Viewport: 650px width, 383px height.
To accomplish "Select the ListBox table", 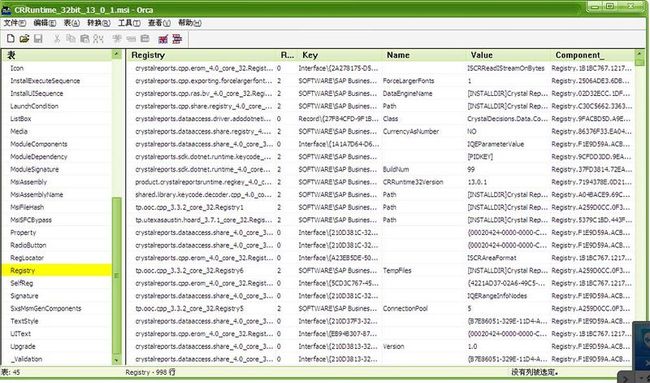I will pyautogui.click(x=21, y=119).
